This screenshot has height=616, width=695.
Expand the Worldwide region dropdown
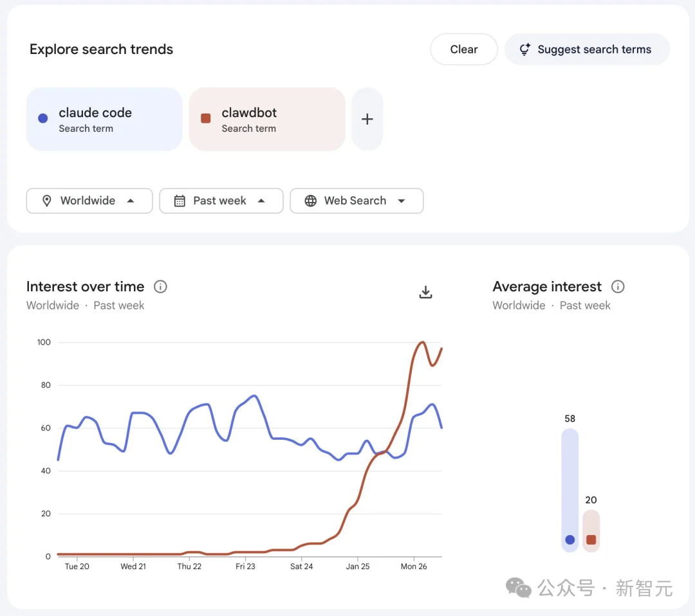tap(131, 201)
